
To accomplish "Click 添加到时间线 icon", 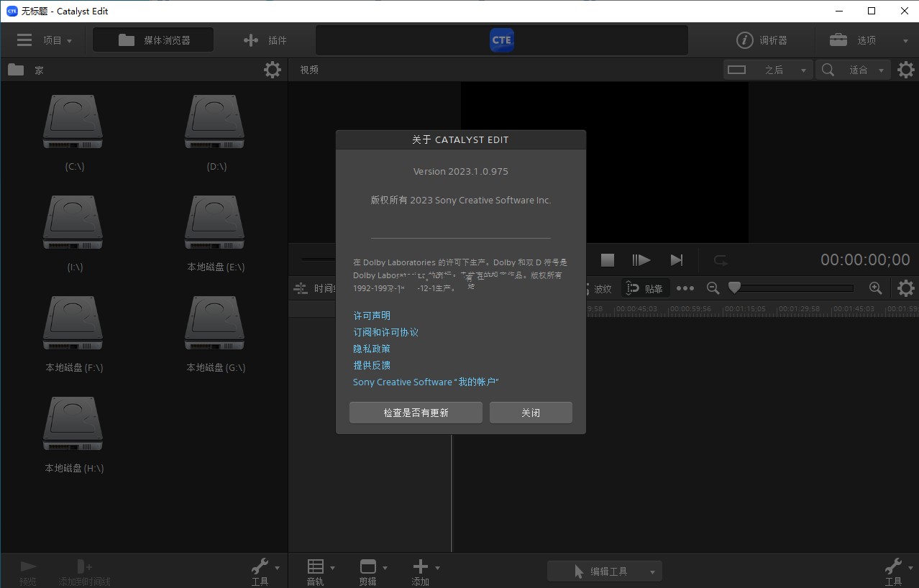I will click(85, 566).
